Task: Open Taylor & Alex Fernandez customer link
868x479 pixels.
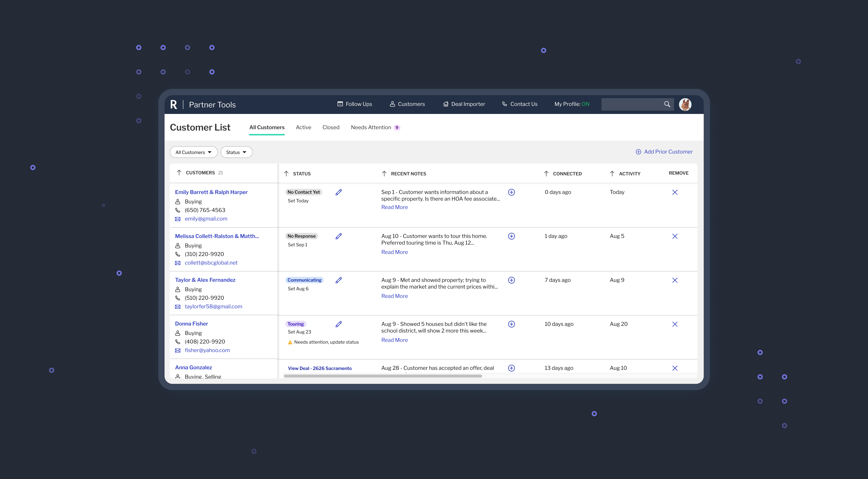Action: click(x=205, y=280)
